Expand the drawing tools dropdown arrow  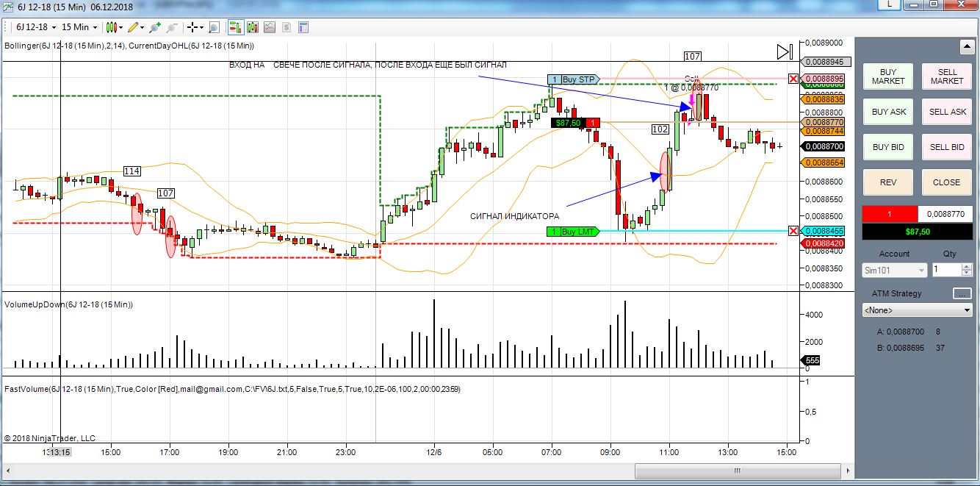click(x=142, y=27)
